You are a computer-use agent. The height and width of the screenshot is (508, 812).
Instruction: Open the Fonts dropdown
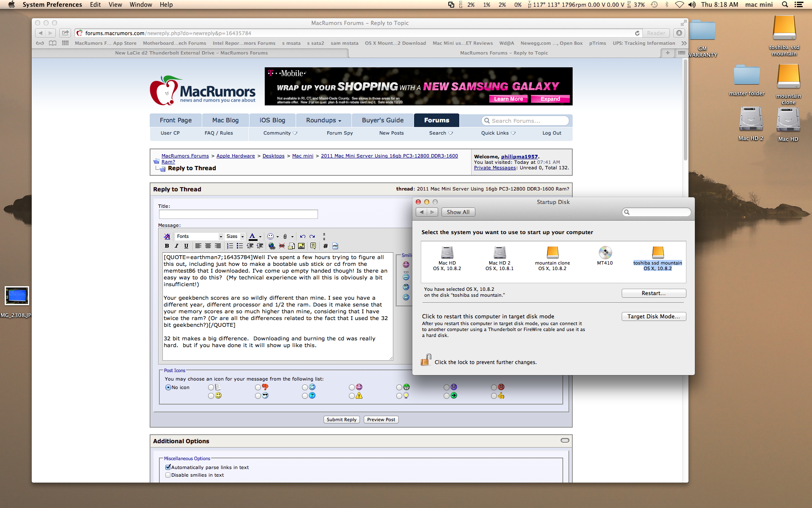click(x=199, y=237)
